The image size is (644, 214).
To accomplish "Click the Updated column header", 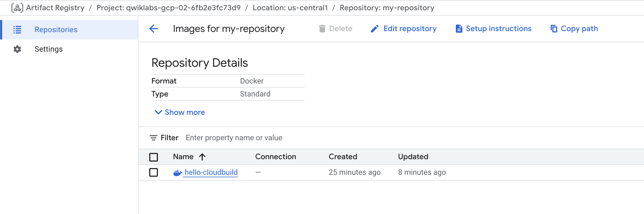I will [413, 157].
